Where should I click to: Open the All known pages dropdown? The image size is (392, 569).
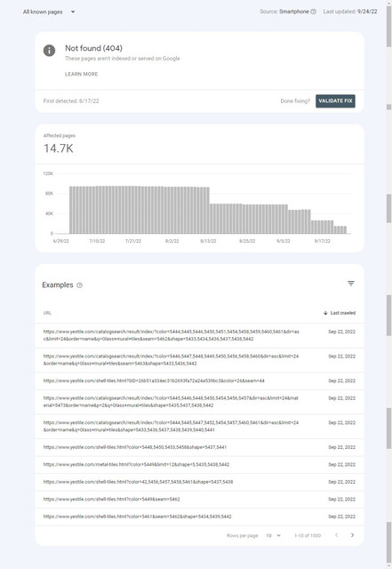click(x=49, y=12)
